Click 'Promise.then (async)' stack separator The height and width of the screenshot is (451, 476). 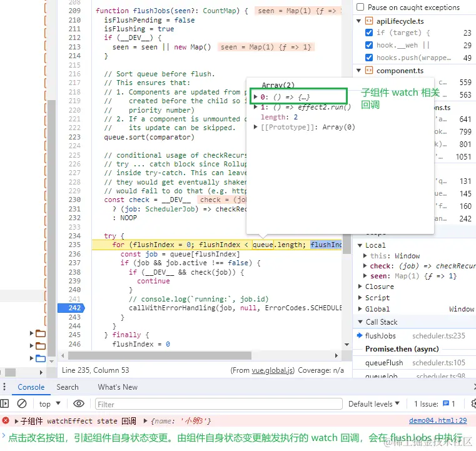[x=402, y=349]
